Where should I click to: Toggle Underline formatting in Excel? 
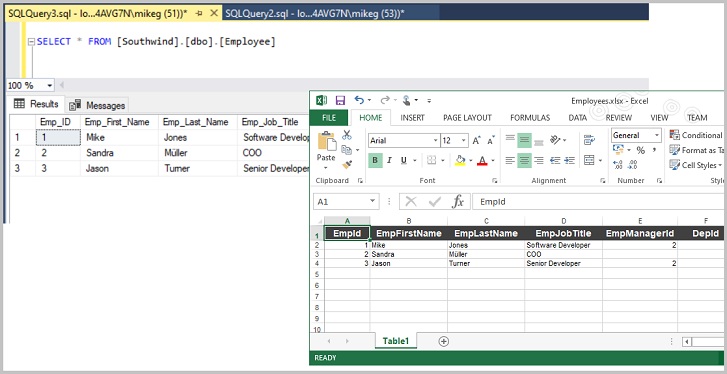(x=403, y=160)
